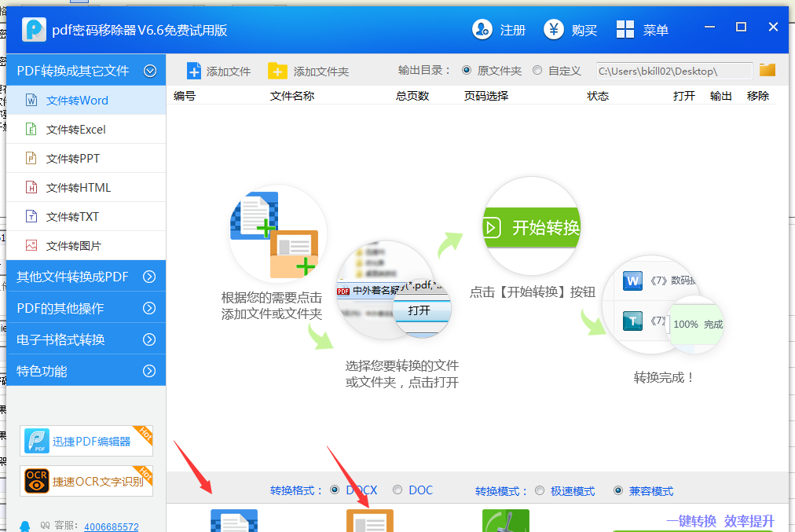Viewport: 795px width, 532px height.
Task: Open 文件转TXT option
Action: 86,217
